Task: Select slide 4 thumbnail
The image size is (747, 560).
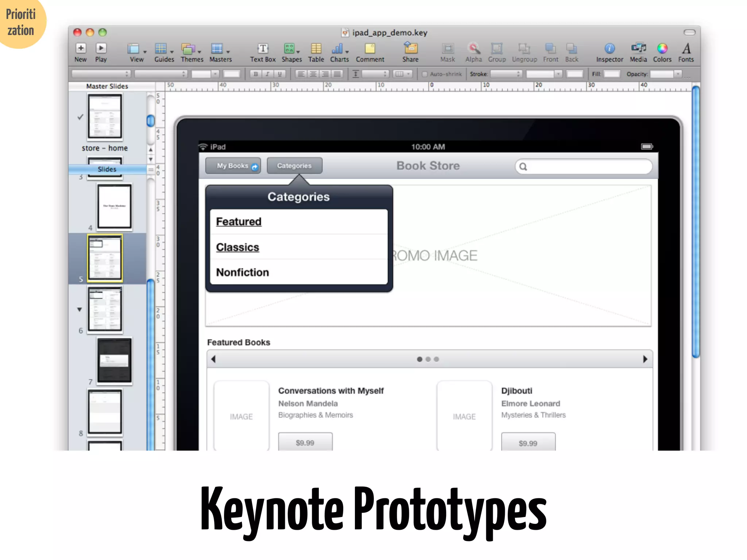Action: 115,206
